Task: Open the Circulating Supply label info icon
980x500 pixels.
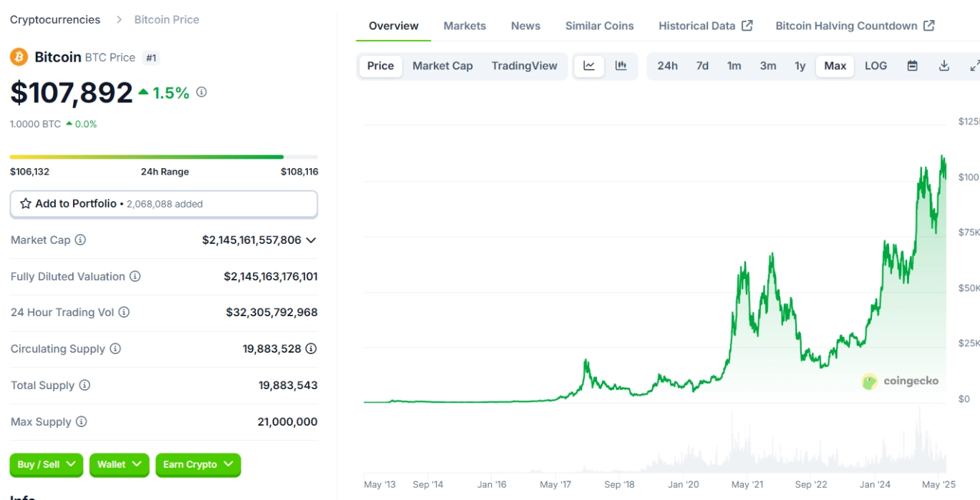Action: tap(115, 349)
